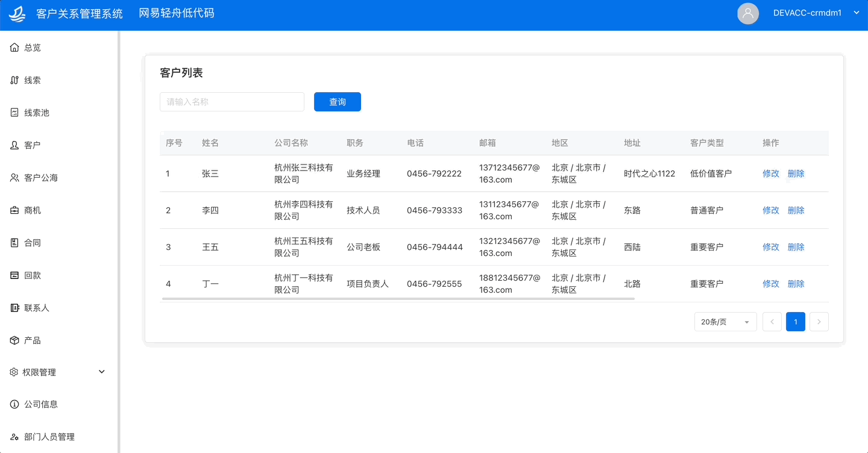This screenshot has height=453, width=868.
Task: Click 修改 for 丁一 row
Action: (771, 284)
